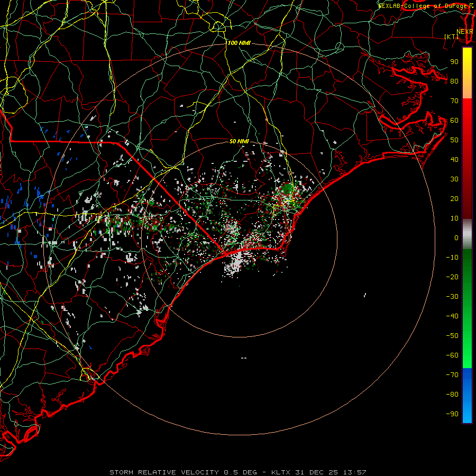This screenshot has height=476, width=476.
Task: Click the -10 scale value label
Action: coord(452,258)
